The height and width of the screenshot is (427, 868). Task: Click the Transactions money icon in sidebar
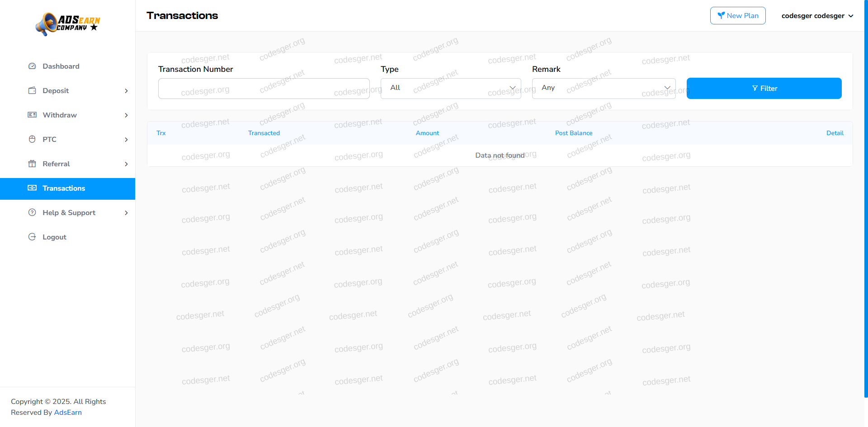coord(32,188)
